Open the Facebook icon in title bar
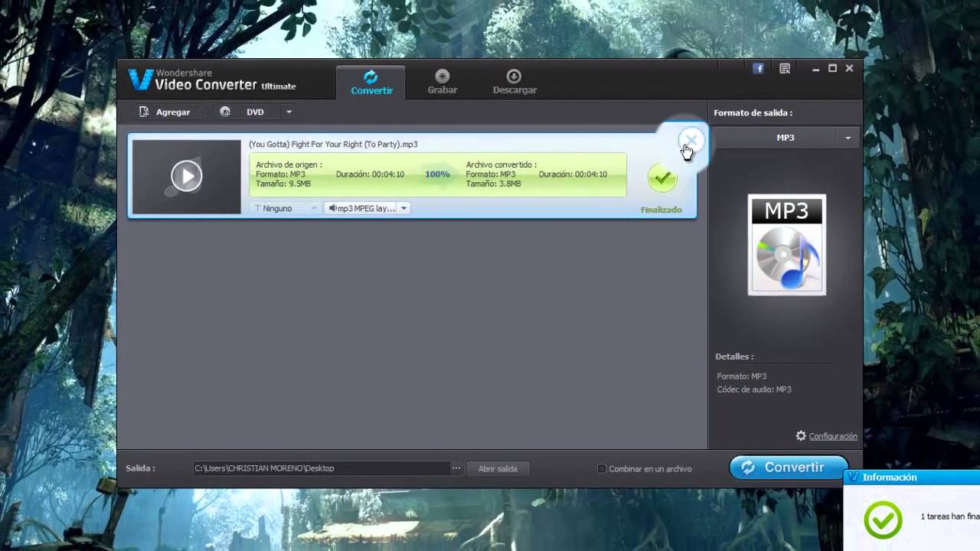 pos(758,68)
